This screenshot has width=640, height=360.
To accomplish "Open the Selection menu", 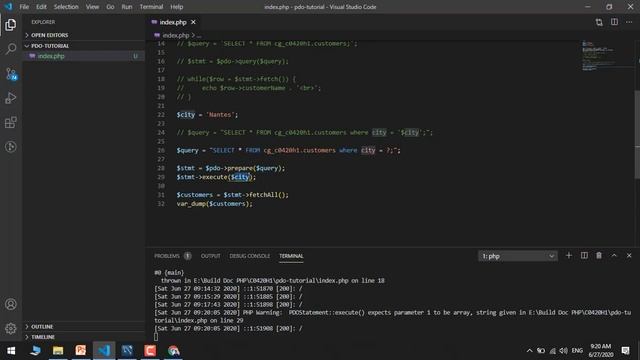I will [x=66, y=7].
